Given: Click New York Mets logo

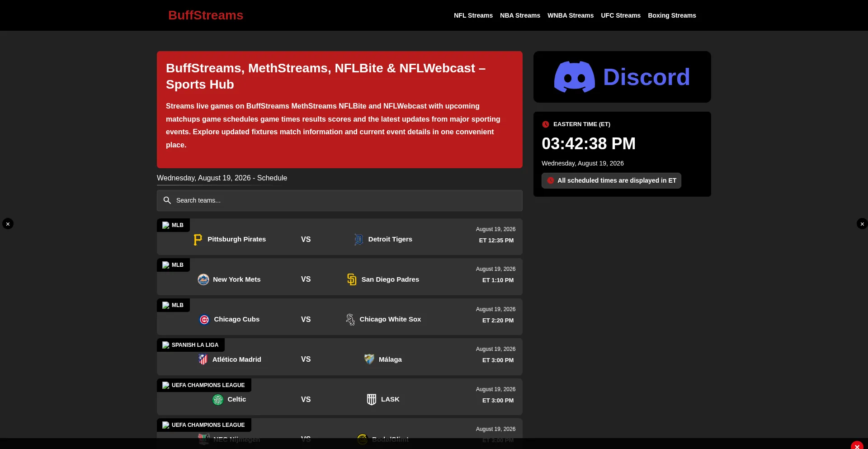Looking at the screenshot, I should click(203, 279).
